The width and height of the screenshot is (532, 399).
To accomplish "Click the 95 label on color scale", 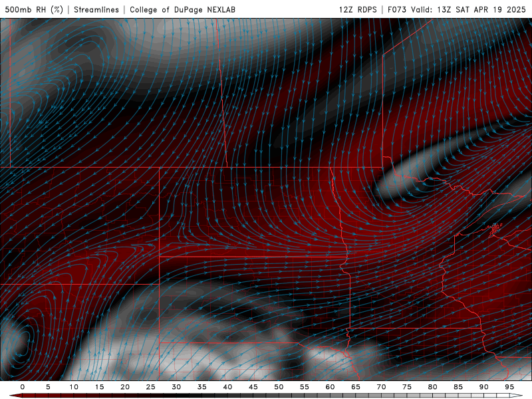I will (x=509, y=387).
